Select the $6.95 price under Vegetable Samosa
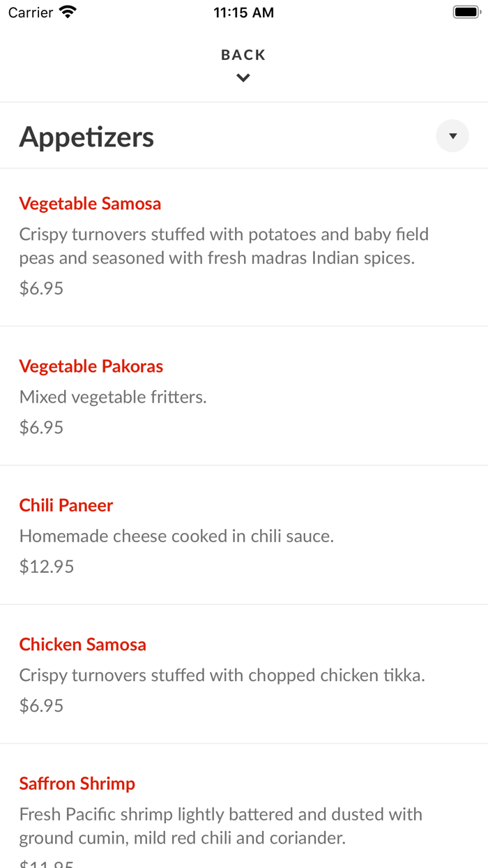 (x=40, y=287)
